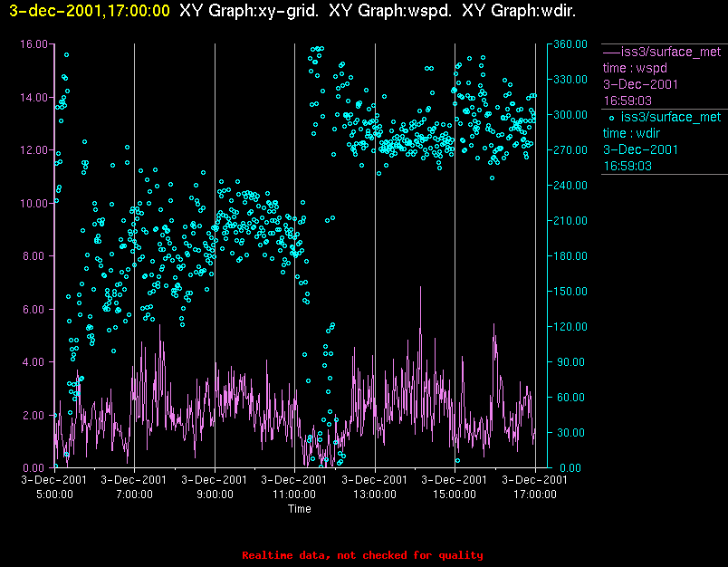Click the cyan iss3/surface_met legend entry
Image resolution: width=728 pixels, height=567 pixels.
pyautogui.click(x=671, y=117)
